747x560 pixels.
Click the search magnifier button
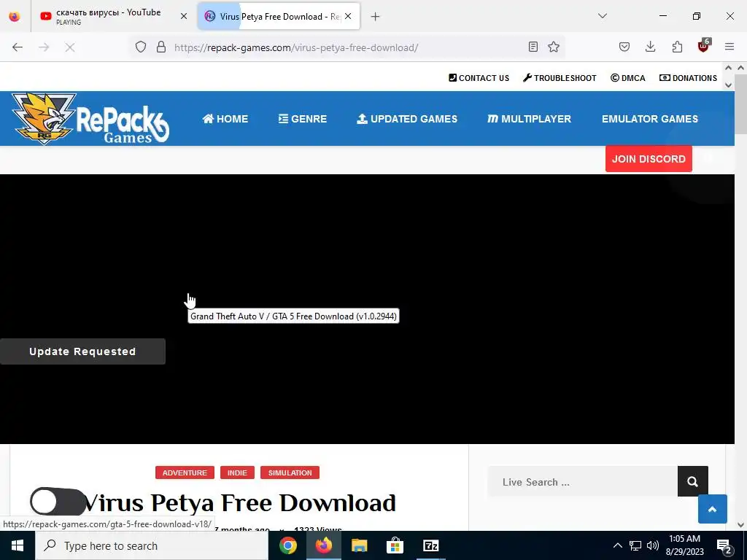pyautogui.click(x=693, y=481)
